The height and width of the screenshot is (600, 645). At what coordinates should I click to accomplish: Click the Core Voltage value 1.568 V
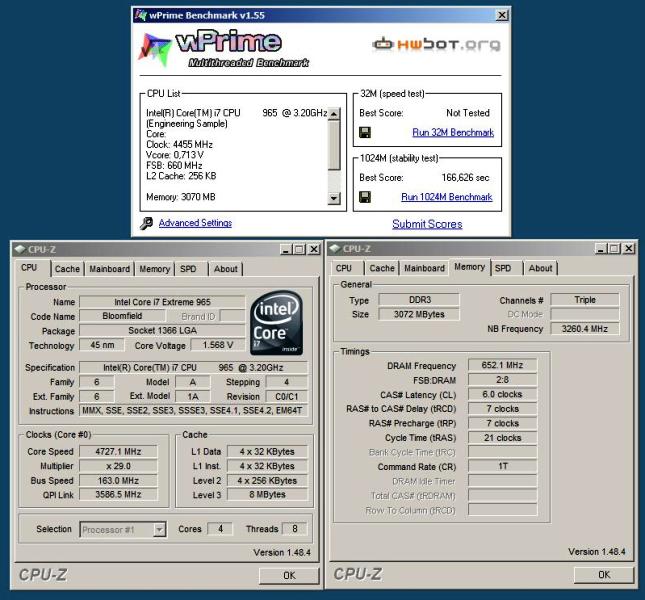[218, 345]
